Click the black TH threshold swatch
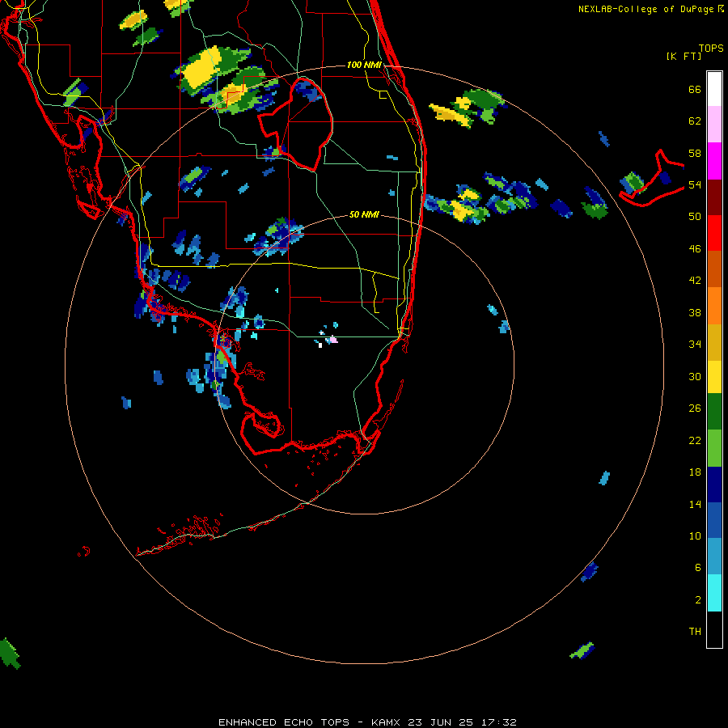Image resolution: width=728 pixels, height=728 pixels. [714, 629]
